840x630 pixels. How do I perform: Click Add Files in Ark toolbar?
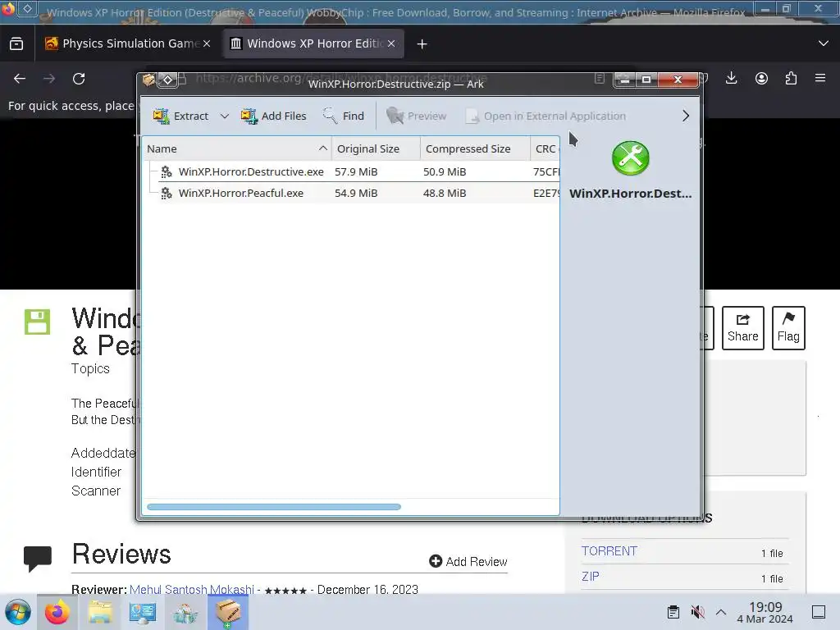tap(273, 116)
